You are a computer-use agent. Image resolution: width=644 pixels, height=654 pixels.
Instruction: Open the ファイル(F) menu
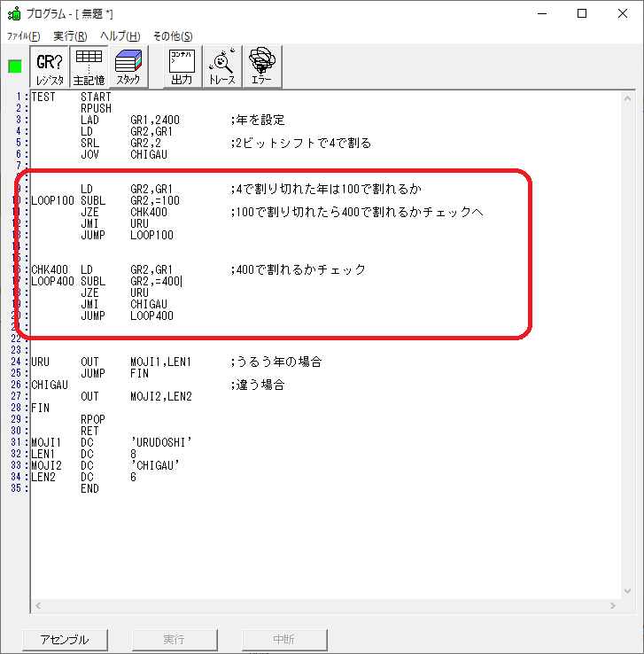(23, 36)
